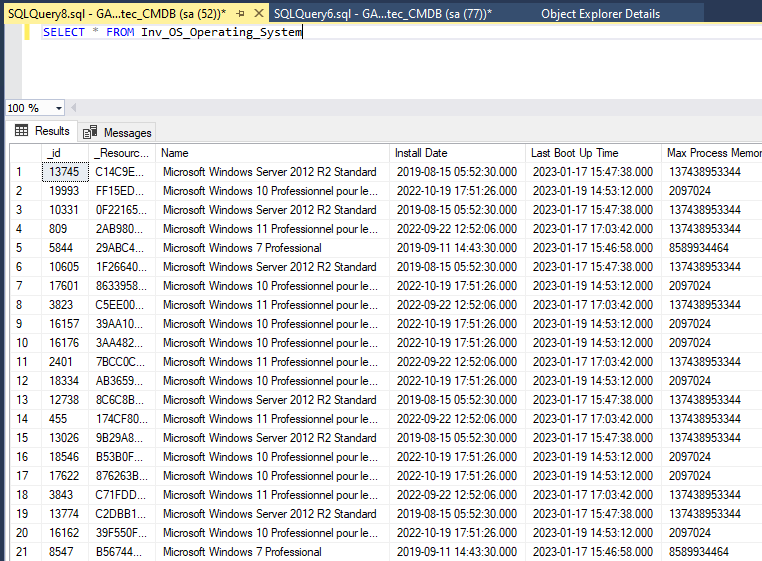The width and height of the screenshot is (762, 561).
Task: Select the Name column header
Action: click(x=272, y=153)
